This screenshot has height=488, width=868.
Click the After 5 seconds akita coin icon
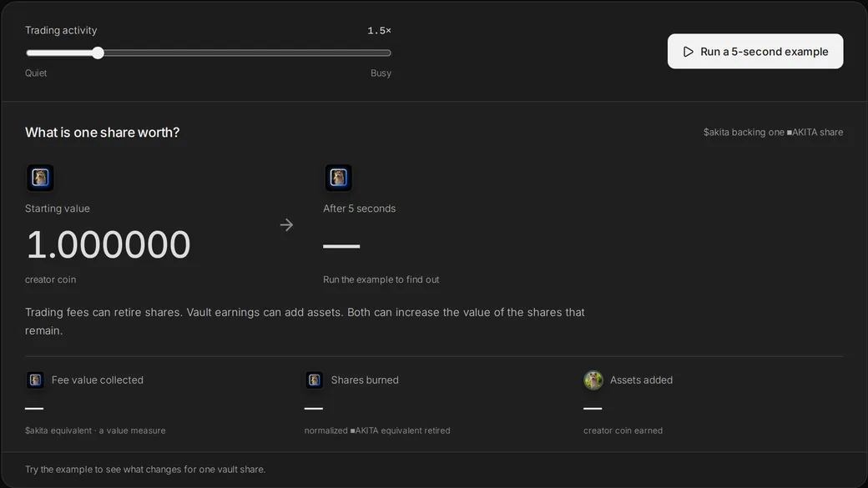[x=338, y=178]
